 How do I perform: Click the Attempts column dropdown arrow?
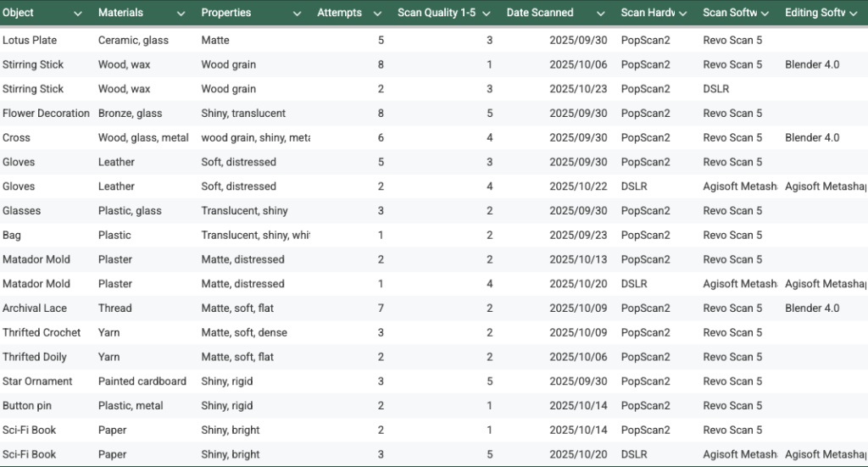(376, 14)
